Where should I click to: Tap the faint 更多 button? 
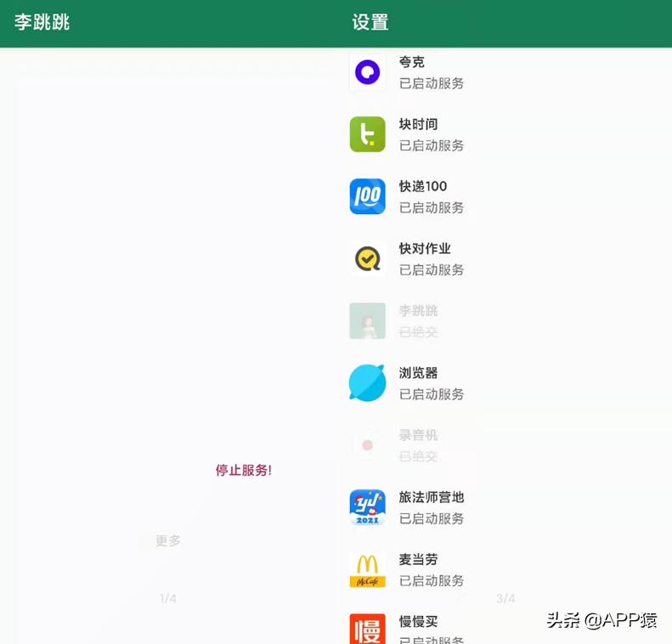[x=167, y=540]
